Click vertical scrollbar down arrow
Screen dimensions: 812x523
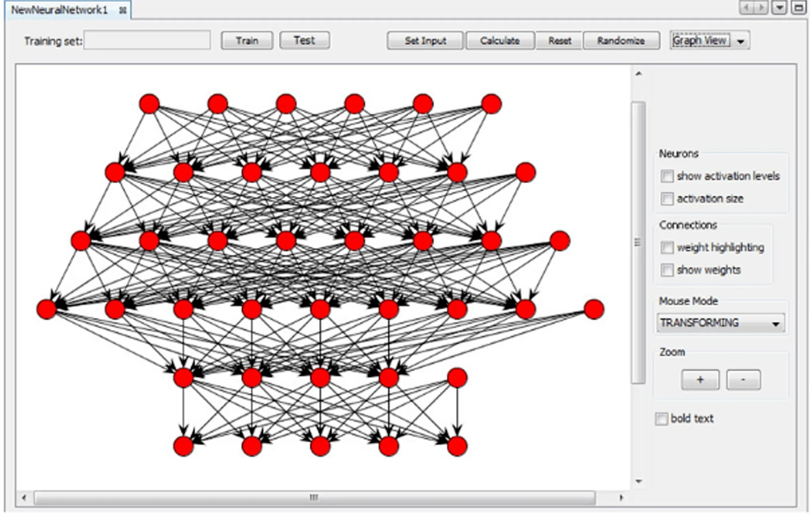638,481
